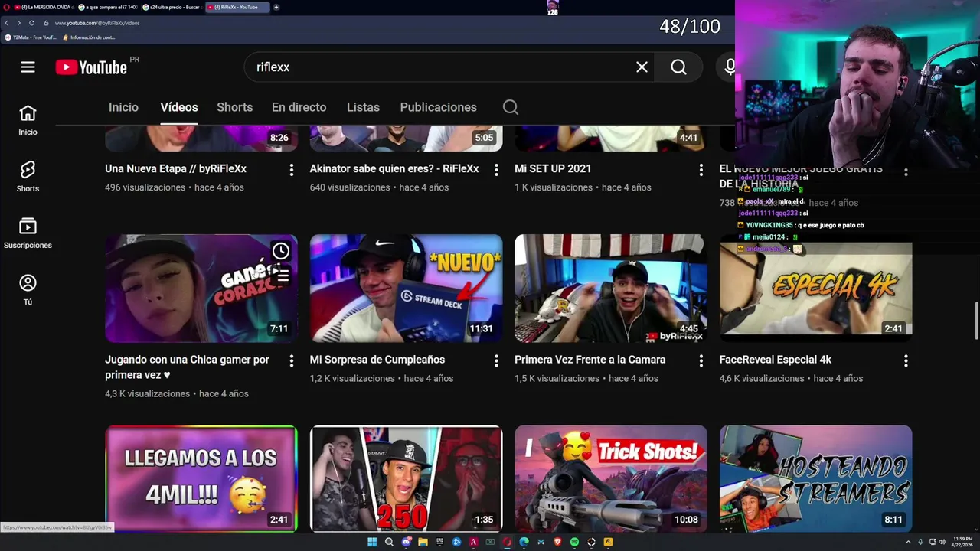Screen dimensions: 980x551
Task: Open Spotify from the taskbar
Action: 574,542
